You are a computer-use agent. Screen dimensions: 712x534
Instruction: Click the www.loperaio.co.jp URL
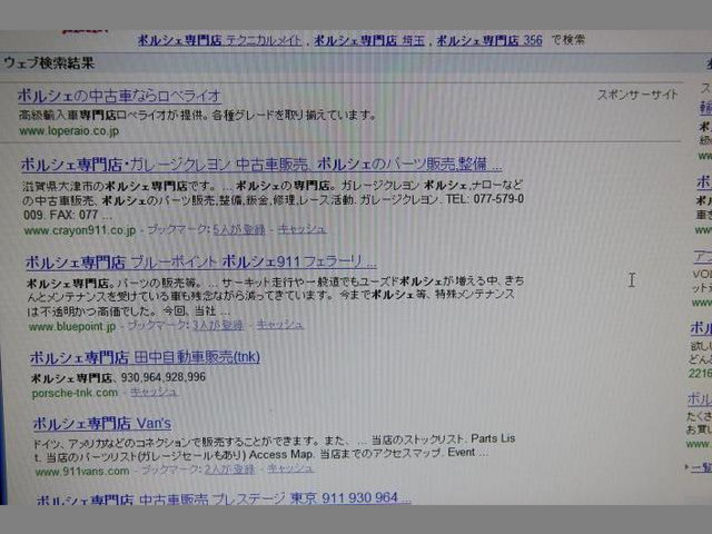coord(59,131)
